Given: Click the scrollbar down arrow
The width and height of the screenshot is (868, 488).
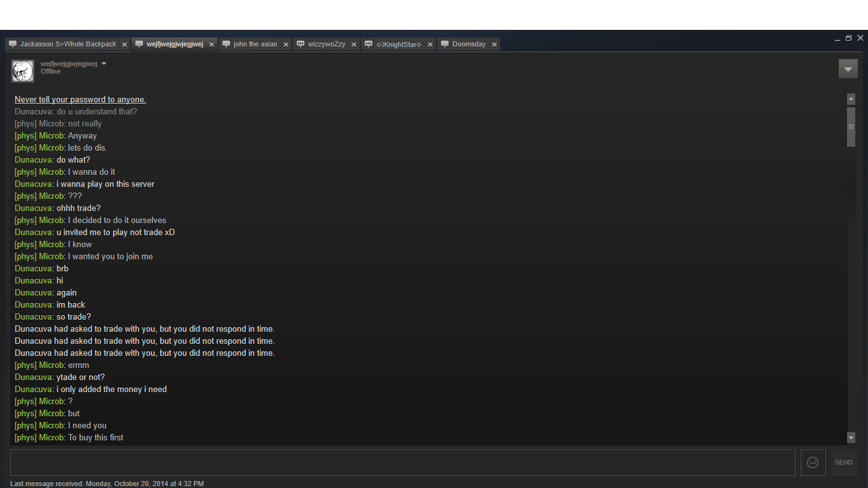Looking at the screenshot, I should (x=851, y=437).
